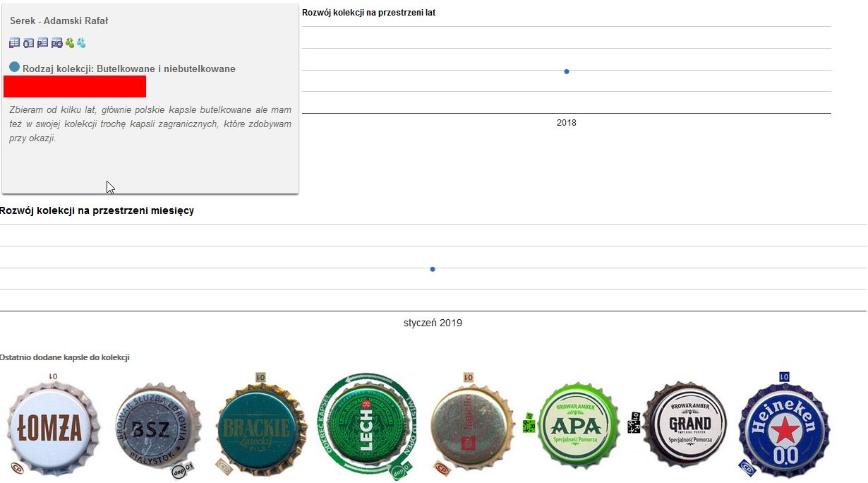Click the dap 01 badge under BSZ cap
868x483 pixels.
[182, 469]
